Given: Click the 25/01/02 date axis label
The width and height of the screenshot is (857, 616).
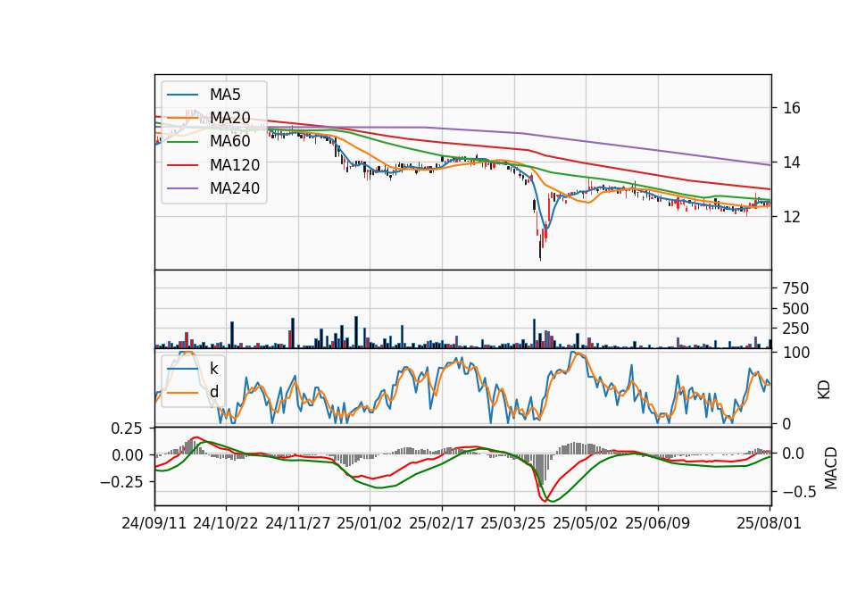Looking at the screenshot, I should click(x=370, y=523).
